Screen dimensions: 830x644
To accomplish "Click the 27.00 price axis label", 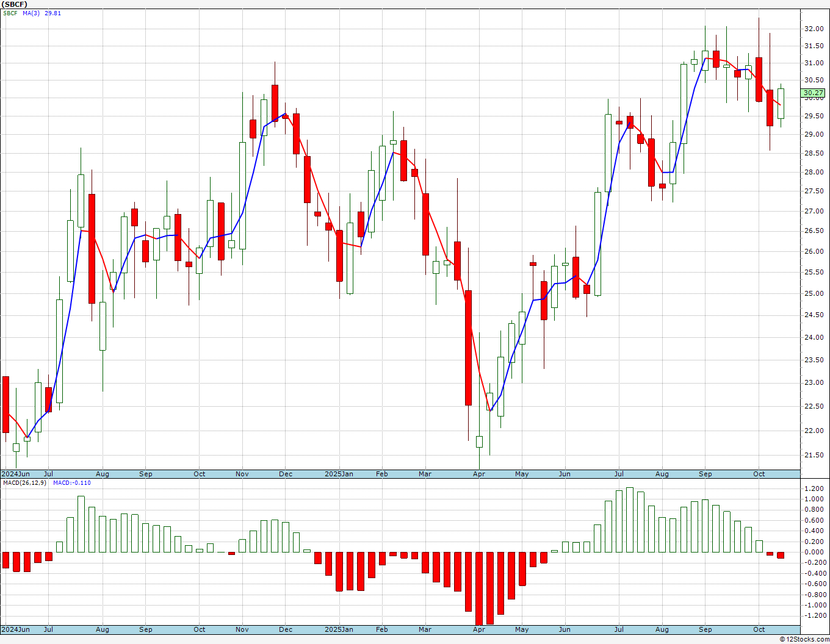I will pyautogui.click(x=814, y=211).
